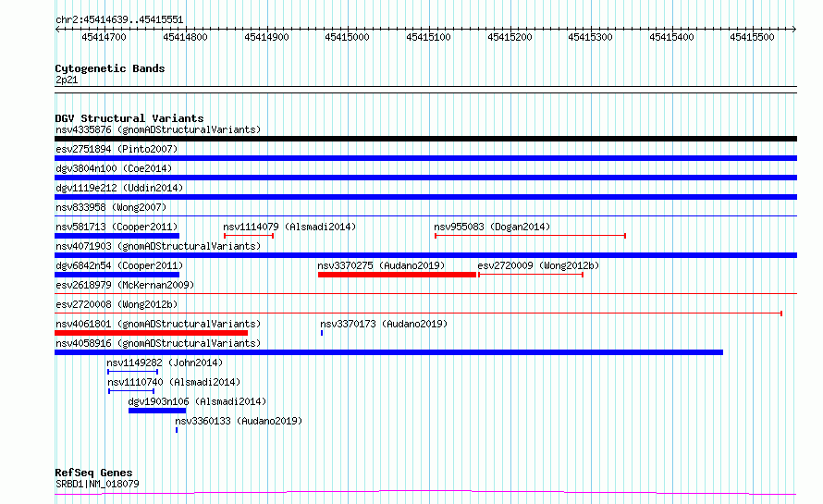Viewport: 823px width, 504px height.
Task: Click ruler position 45415500
Action: point(752,37)
